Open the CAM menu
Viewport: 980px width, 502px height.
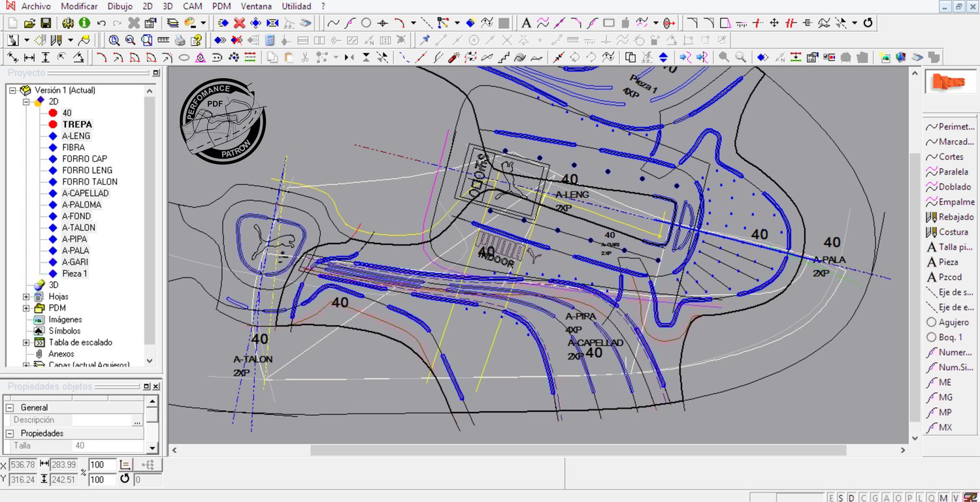(x=192, y=6)
